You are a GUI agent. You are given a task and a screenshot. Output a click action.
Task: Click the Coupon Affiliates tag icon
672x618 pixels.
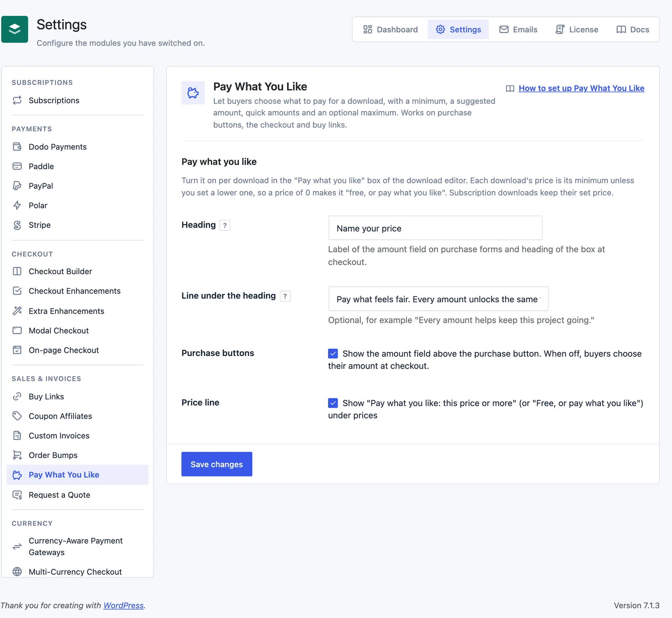click(17, 416)
